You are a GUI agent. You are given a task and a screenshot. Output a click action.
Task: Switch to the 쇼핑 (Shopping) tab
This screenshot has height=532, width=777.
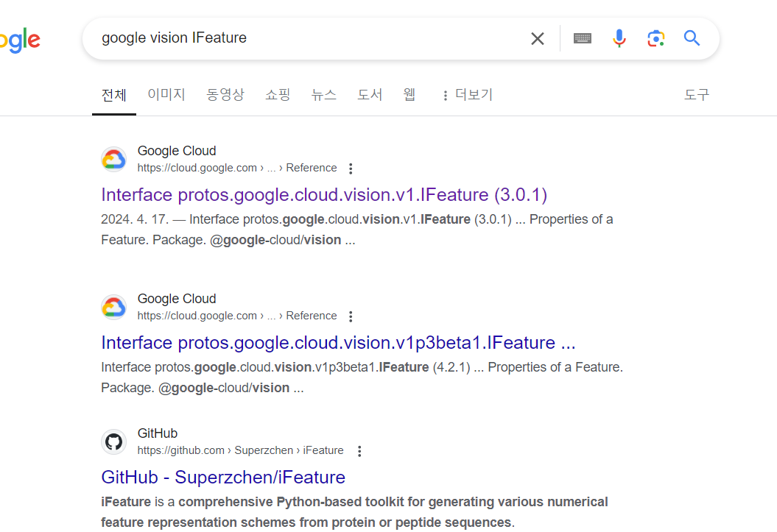tap(278, 94)
